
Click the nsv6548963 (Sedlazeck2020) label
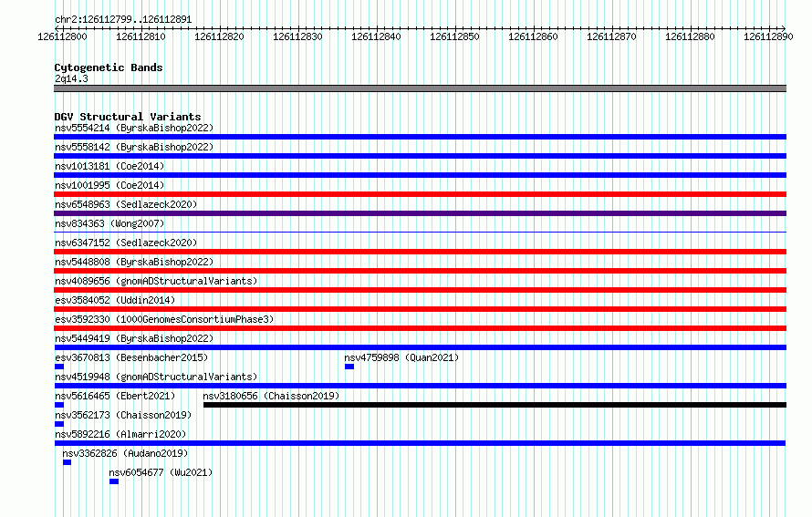(126, 204)
